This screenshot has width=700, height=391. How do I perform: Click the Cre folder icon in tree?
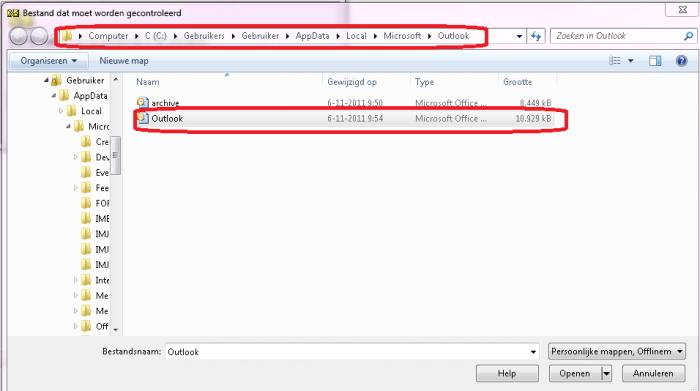(x=86, y=142)
